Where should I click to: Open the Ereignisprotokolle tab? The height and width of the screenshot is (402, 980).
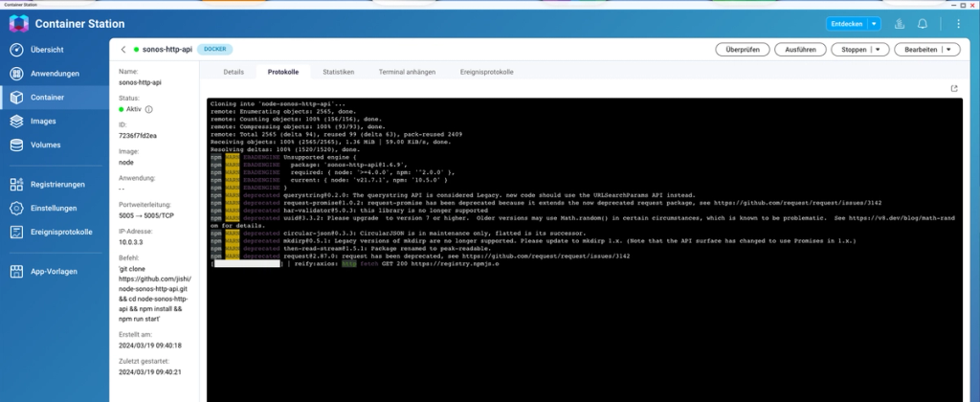click(x=487, y=72)
